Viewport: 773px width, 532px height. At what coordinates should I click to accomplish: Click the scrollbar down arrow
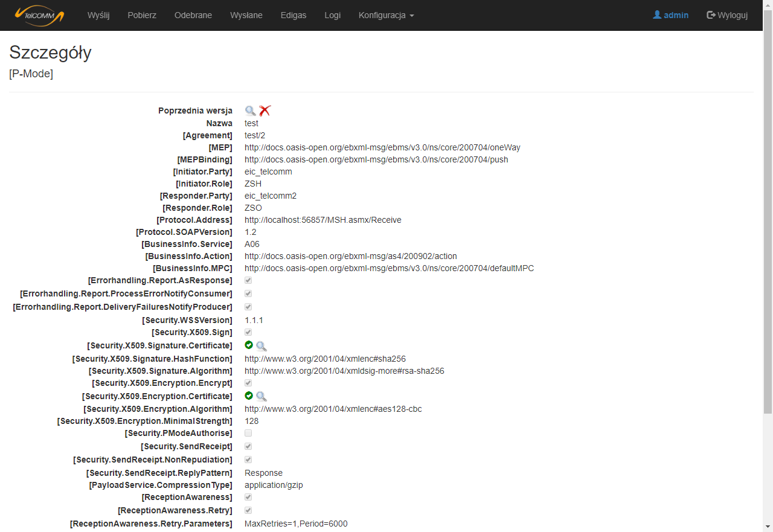coord(768,527)
